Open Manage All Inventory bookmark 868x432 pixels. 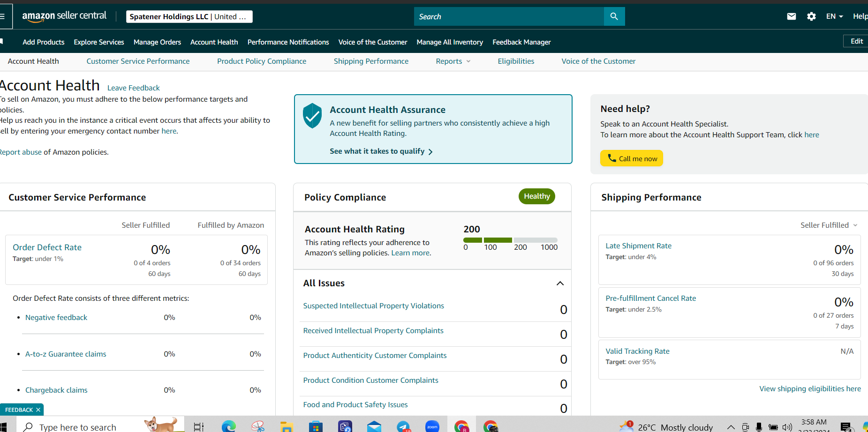tap(450, 42)
